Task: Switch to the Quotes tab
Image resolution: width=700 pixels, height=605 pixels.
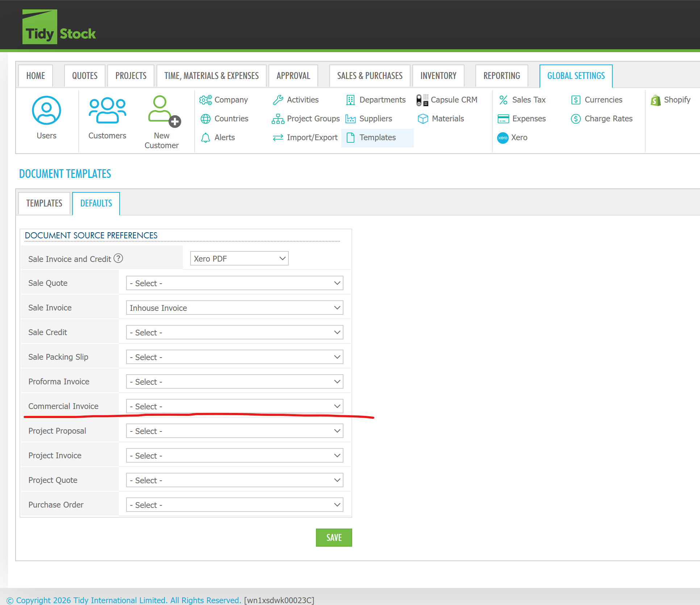Action: point(85,76)
